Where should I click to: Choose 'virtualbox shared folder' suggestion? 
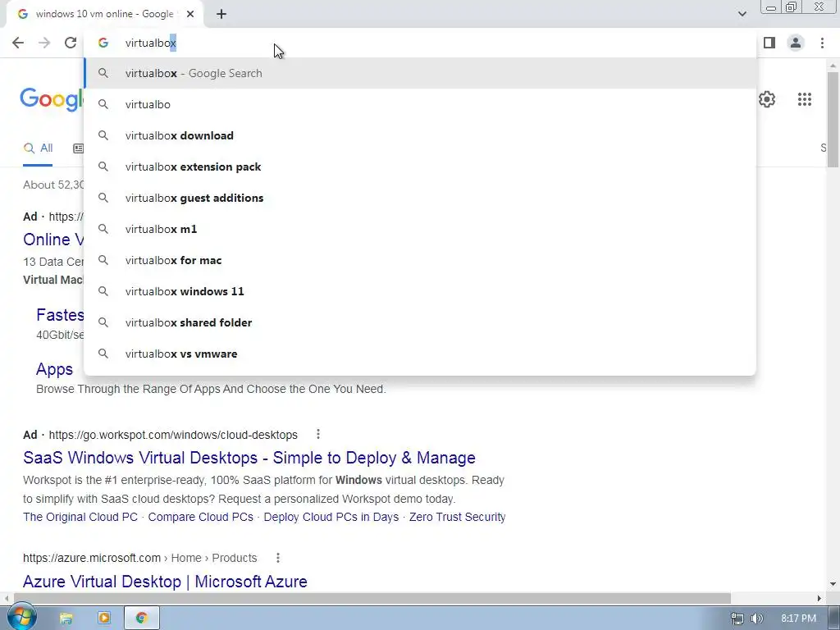[420, 322]
